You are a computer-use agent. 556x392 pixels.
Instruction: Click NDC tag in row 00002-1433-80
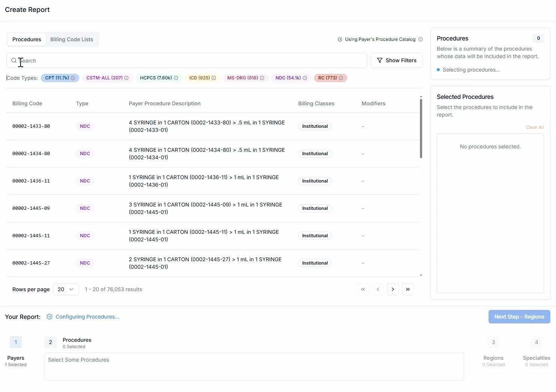point(85,126)
